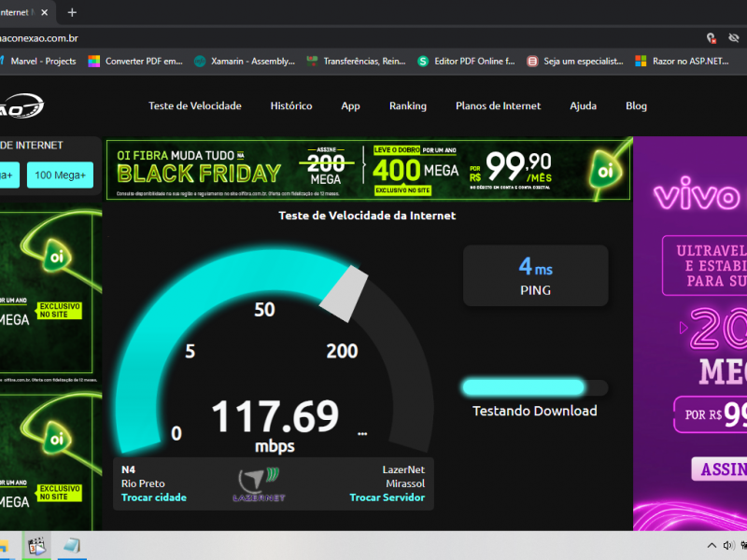Open the media app in the taskbar

click(x=36, y=546)
